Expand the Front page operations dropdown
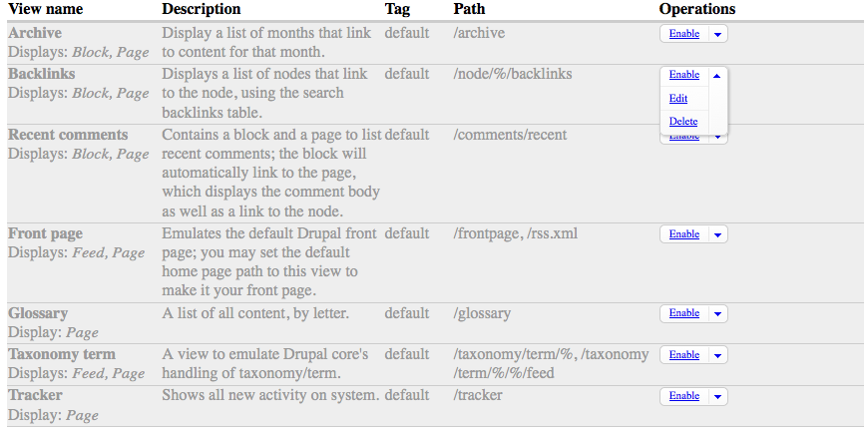 click(717, 234)
